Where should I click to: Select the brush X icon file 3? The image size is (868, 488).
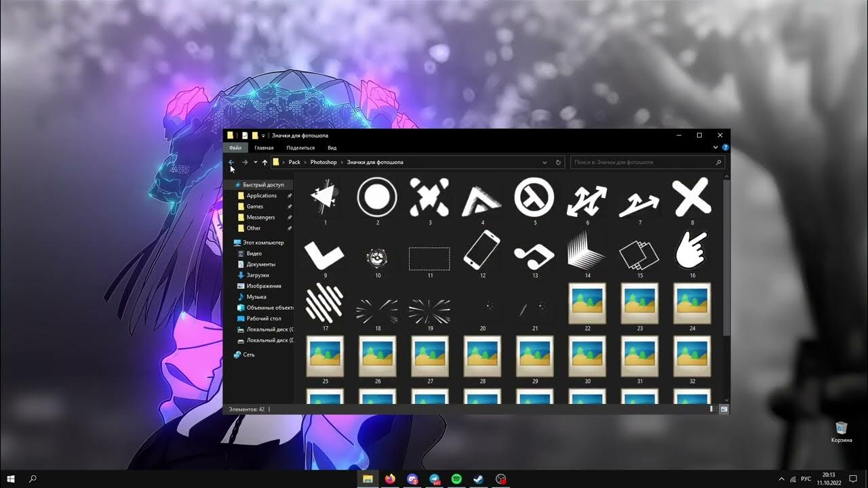point(430,197)
